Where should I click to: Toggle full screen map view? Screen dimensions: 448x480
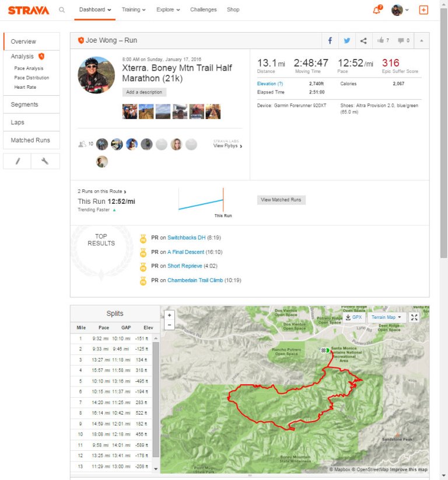pyautogui.click(x=414, y=317)
